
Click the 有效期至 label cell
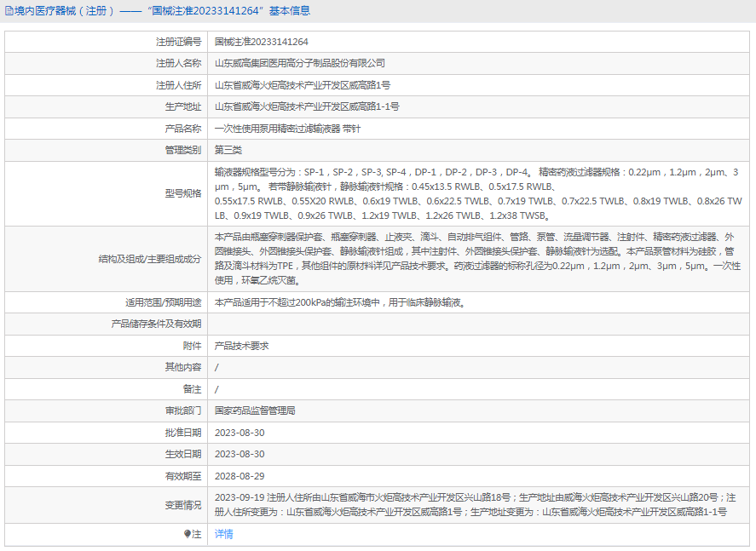(x=107, y=476)
